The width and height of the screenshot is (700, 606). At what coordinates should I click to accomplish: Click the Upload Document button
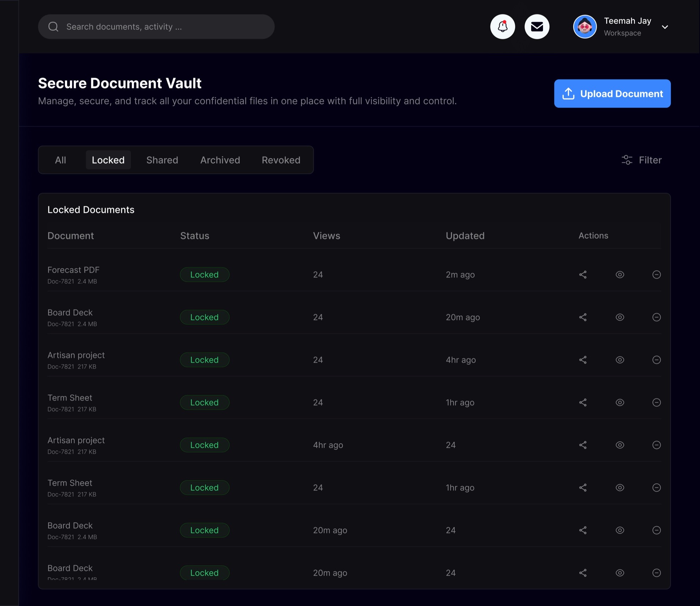click(x=612, y=93)
